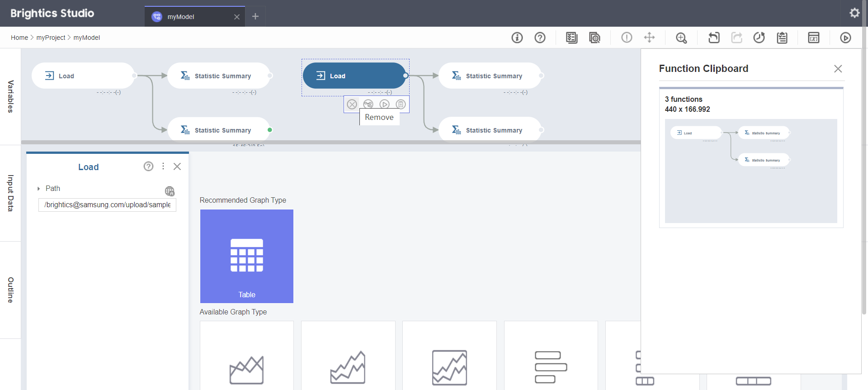Click the output port of the blue Load node
This screenshot has width=868, height=390.
click(x=406, y=76)
